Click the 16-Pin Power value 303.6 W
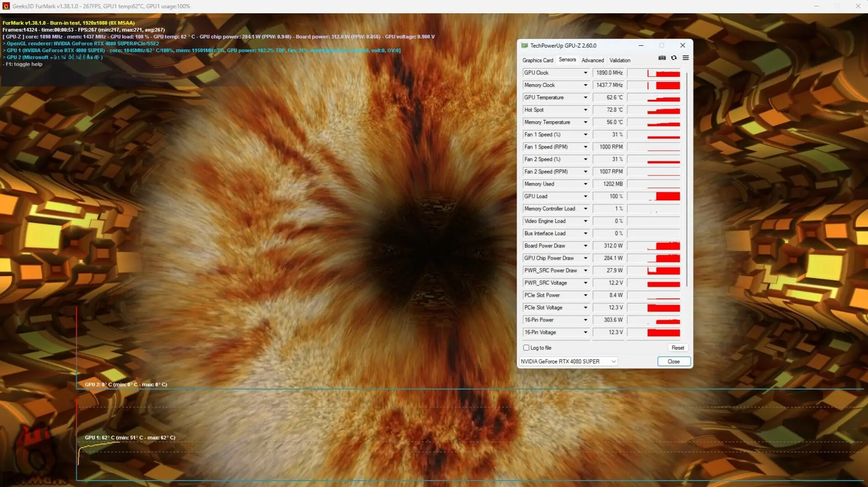The image size is (868, 487). [x=609, y=320]
